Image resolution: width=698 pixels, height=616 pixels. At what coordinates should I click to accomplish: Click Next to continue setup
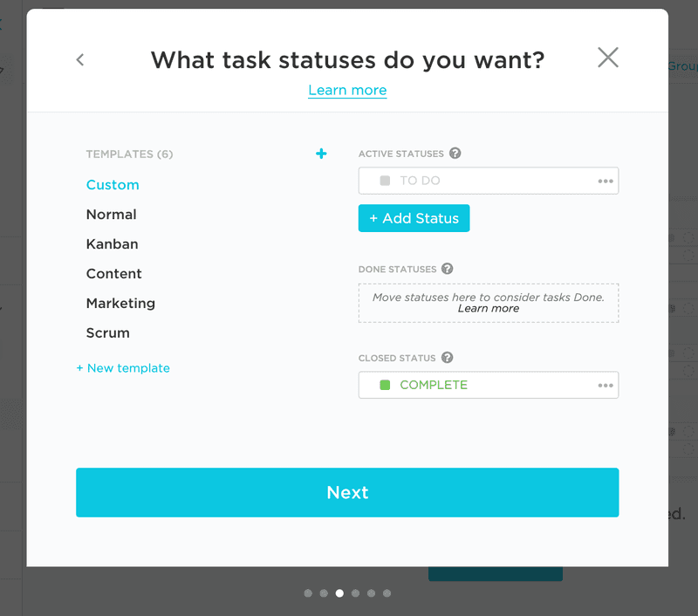pyautogui.click(x=347, y=492)
